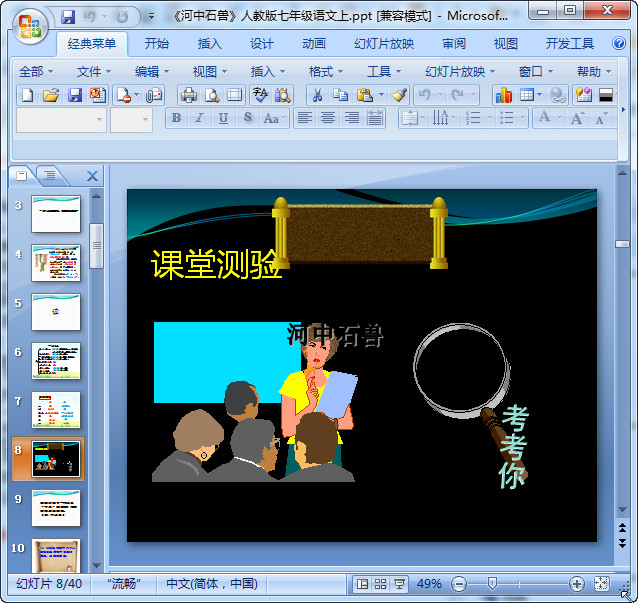Toggle Italic formatting
Image resolution: width=638 pixels, height=603 pixels.
pos(199,118)
